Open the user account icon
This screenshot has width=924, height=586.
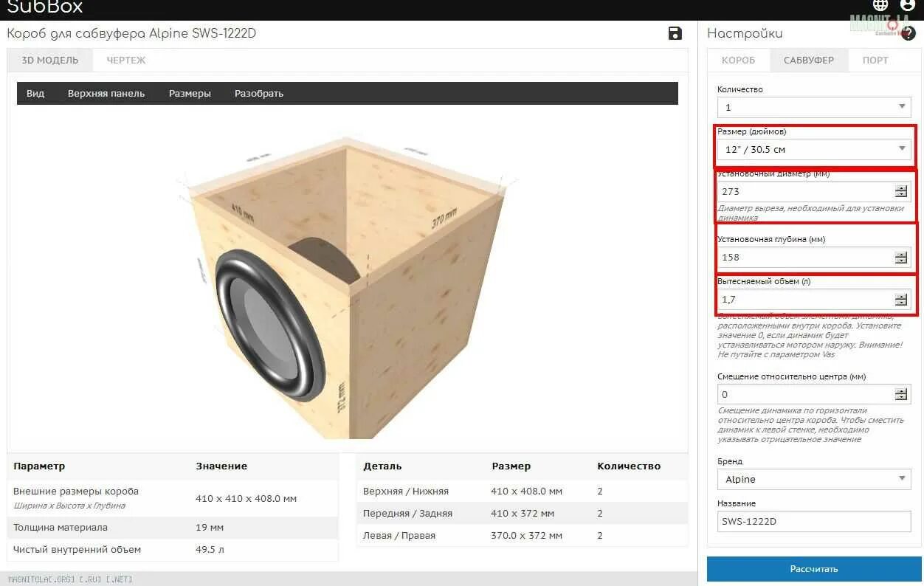pos(908,5)
